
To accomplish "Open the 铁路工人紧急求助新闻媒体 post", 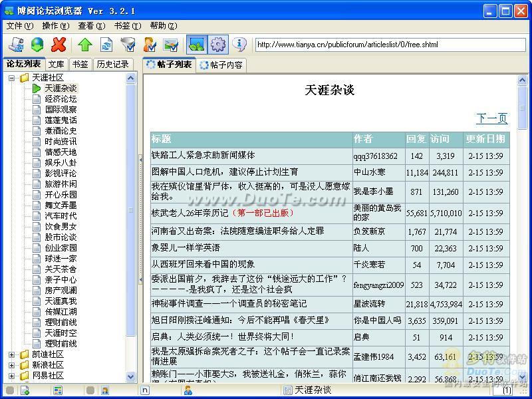I will click(203, 156).
